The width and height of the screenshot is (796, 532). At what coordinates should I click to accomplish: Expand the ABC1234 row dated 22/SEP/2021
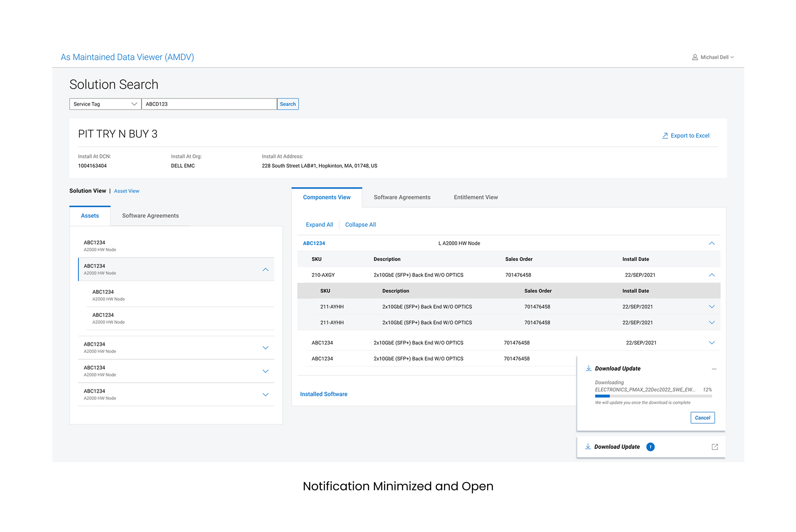click(x=712, y=343)
